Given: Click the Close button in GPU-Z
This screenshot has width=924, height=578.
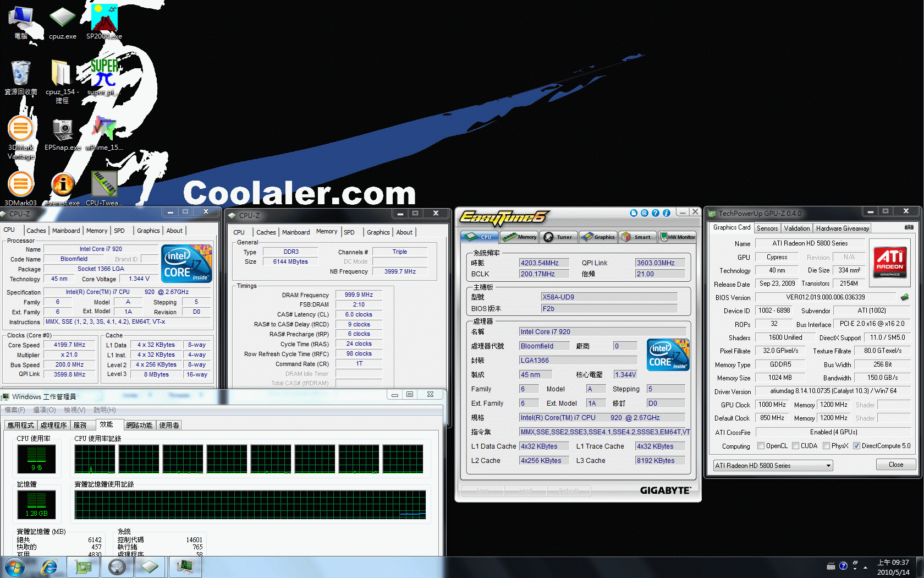Looking at the screenshot, I should [896, 465].
